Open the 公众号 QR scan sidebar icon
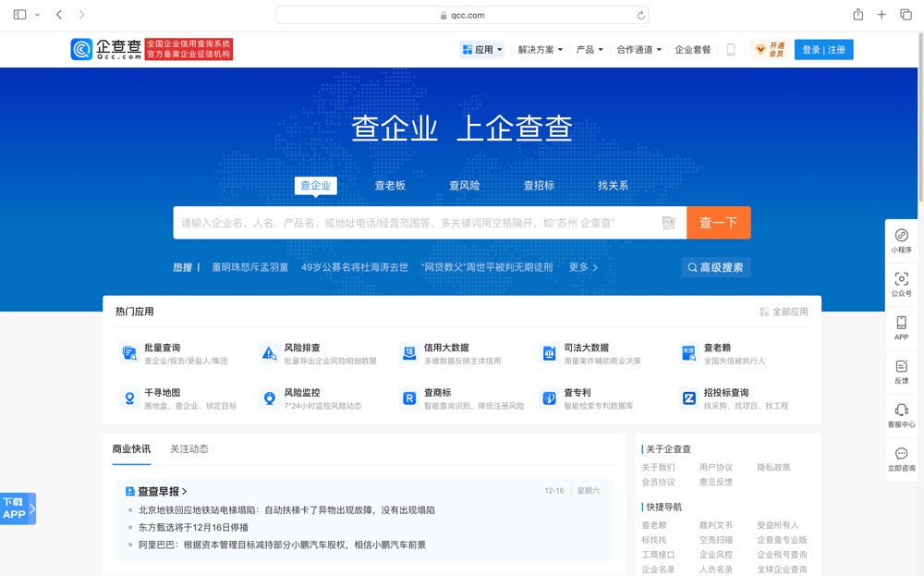 click(x=901, y=280)
